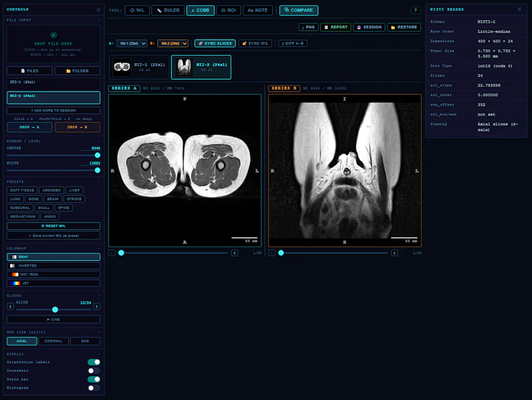Apply the Spine preset
The height and width of the screenshot is (400, 532).
[x=63, y=208]
